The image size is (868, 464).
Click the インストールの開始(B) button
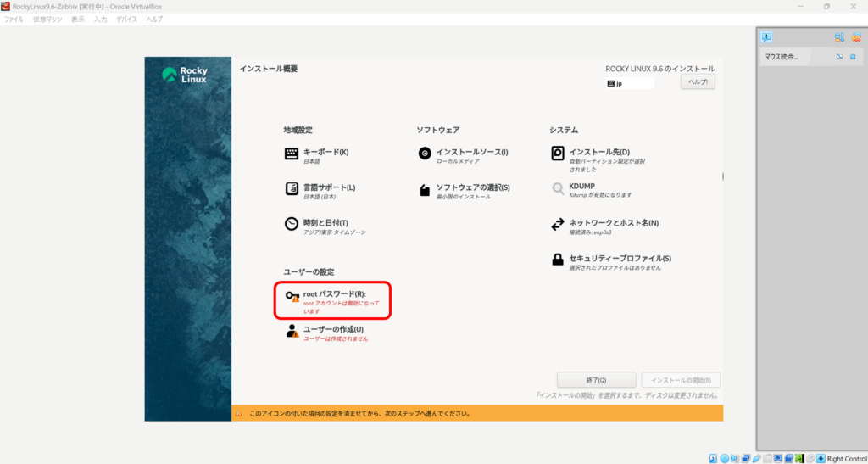click(681, 380)
